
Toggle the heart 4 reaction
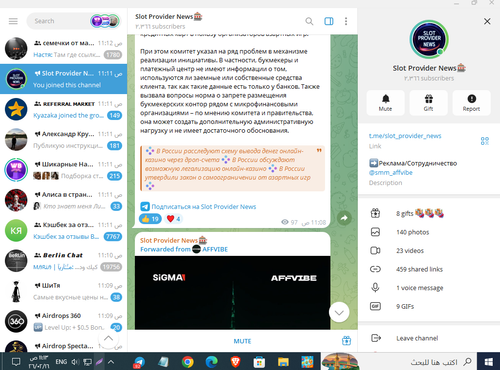pos(173,219)
